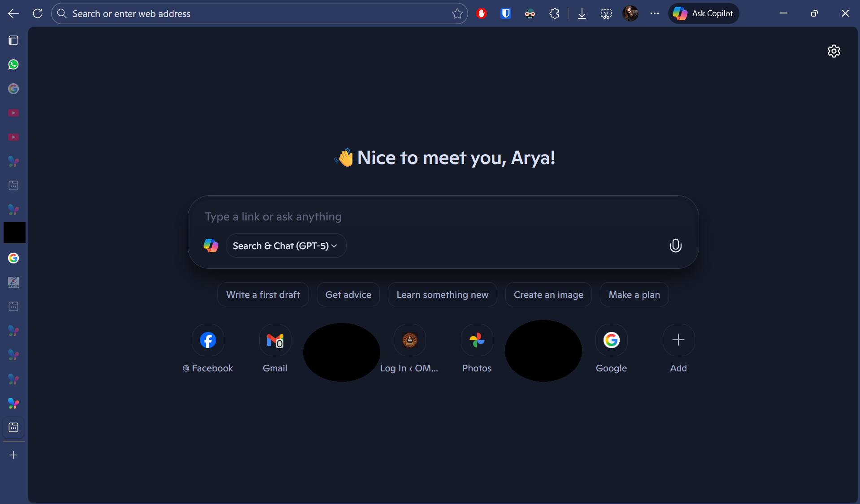Viewport: 860px width, 504px height.
Task: Favorite this page with the star icon
Action: pyautogui.click(x=457, y=13)
